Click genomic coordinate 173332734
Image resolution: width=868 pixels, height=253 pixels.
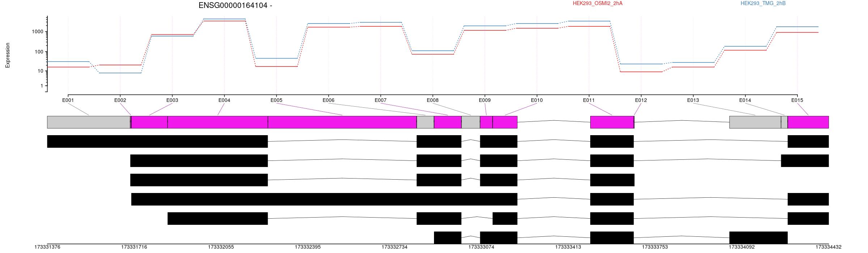click(395, 247)
